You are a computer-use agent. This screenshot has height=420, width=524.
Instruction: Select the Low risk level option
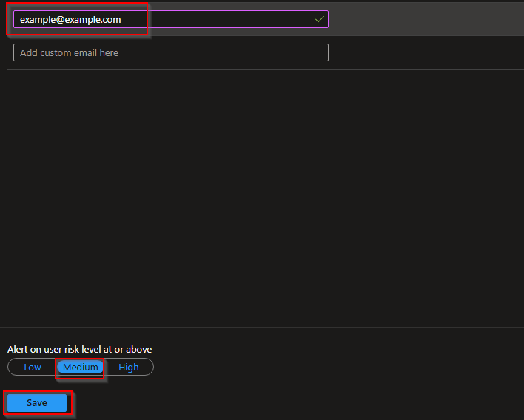click(33, 367)
